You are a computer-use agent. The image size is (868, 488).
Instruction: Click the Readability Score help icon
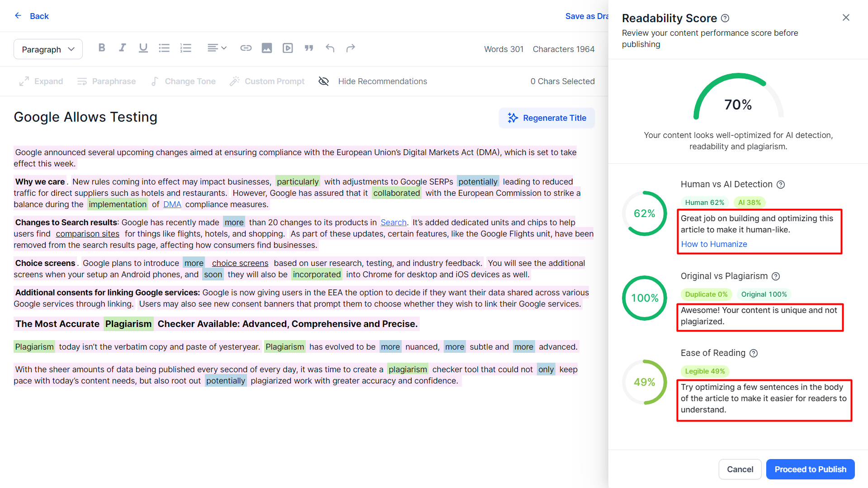pos(725,18)
